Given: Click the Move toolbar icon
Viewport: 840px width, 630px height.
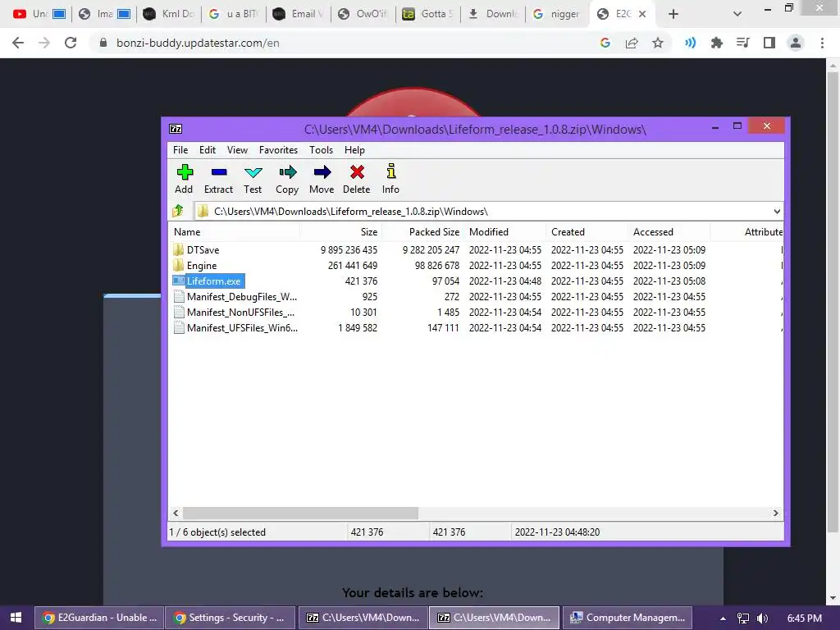Looking at the screenshot, I should 322,172.
